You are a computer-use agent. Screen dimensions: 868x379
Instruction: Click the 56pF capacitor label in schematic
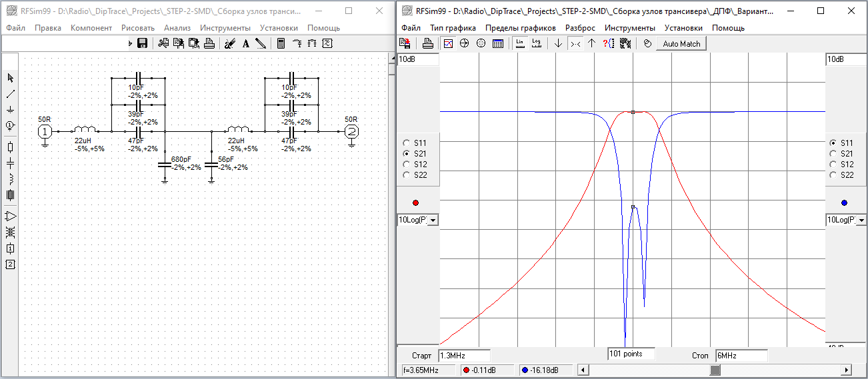click(226, 160)
